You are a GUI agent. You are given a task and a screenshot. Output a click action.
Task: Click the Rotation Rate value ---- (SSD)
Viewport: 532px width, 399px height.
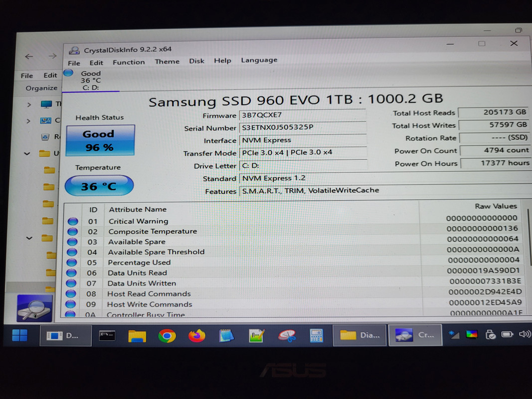point(494,138)
